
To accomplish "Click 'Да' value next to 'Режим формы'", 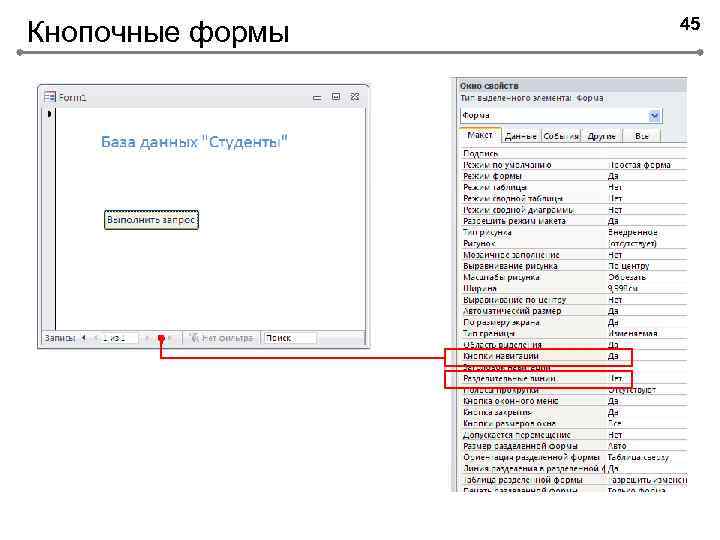I will pos(613,176).
